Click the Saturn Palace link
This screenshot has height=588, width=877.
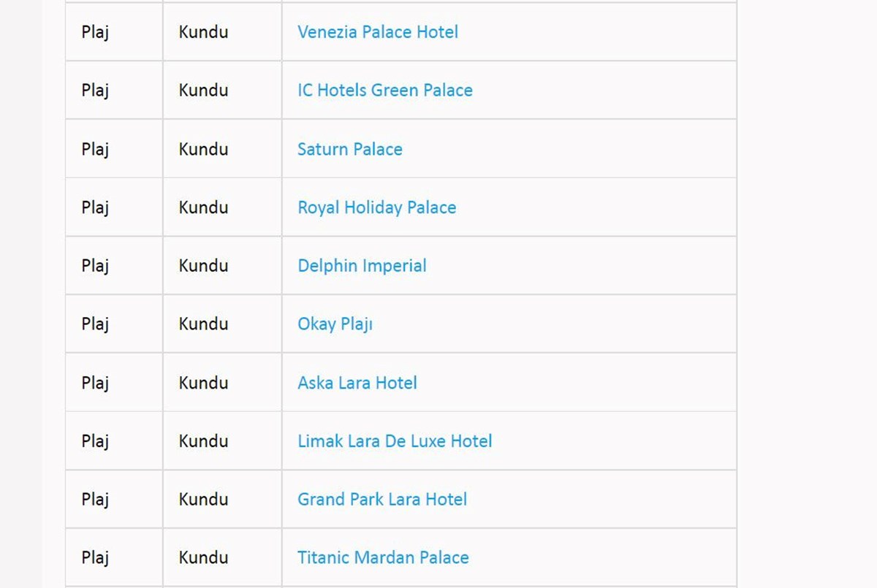(x=350, y=149)
